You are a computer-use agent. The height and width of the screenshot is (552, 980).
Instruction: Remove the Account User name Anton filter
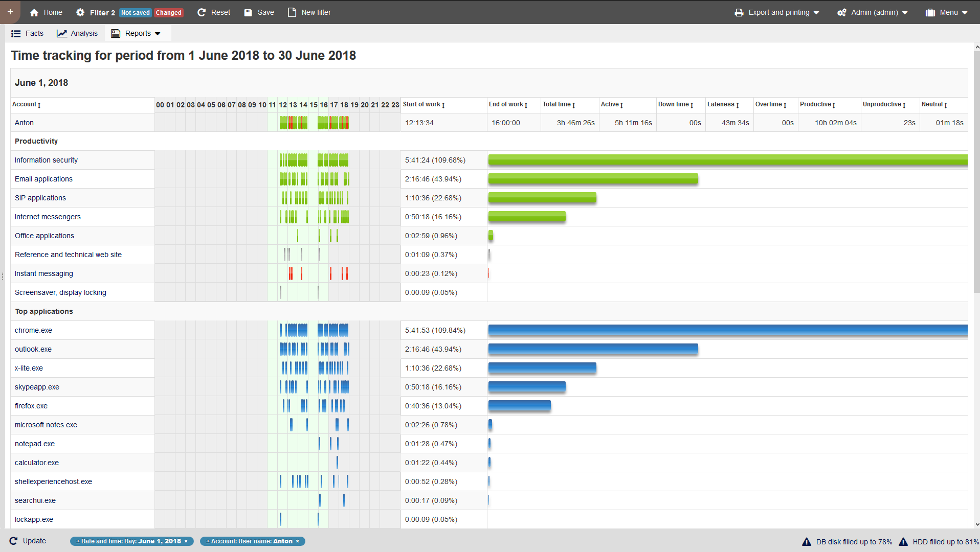click(297, 541)
